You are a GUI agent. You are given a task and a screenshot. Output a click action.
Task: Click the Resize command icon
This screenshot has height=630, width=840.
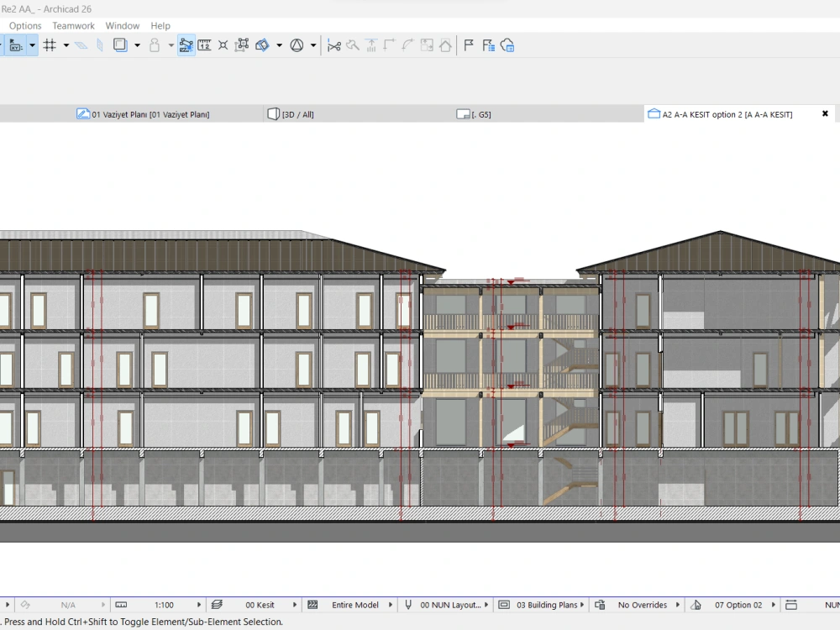(428, 45)
